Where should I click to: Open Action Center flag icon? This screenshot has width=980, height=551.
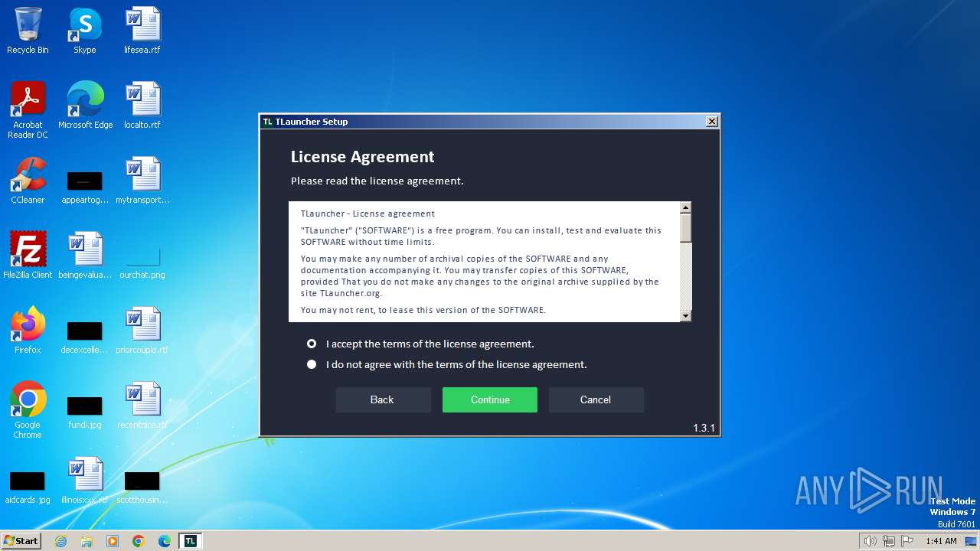(907, 541)
